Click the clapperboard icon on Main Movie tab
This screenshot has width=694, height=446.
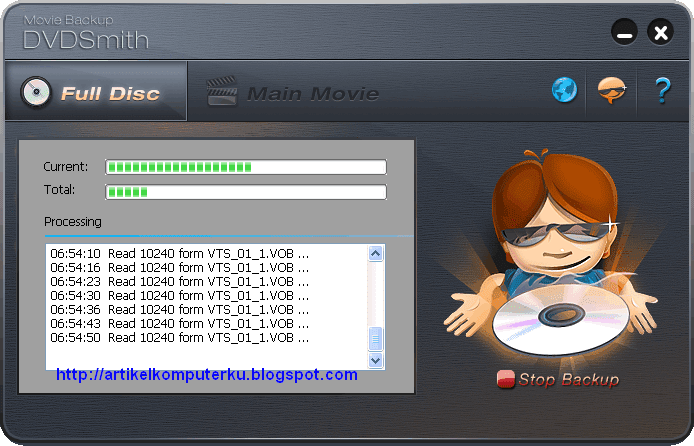222,91
